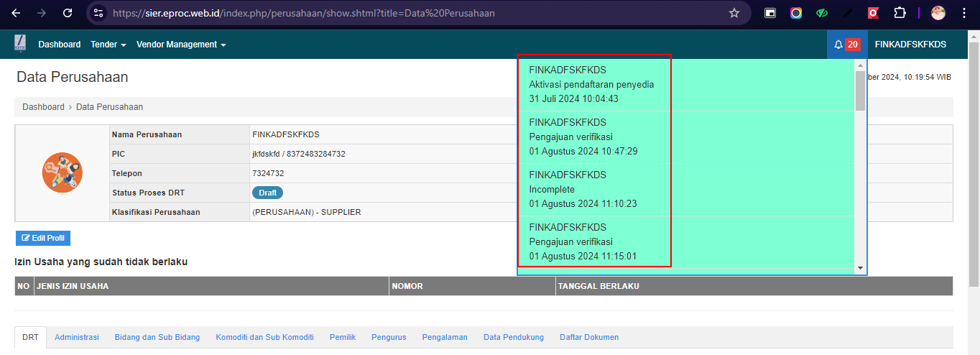
Task: Click the SIER logo in the navbar
Action: (19, 44)
